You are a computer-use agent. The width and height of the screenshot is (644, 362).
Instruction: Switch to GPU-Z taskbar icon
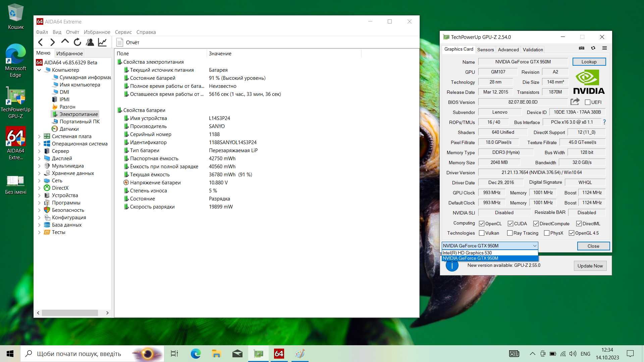(258, 354)
